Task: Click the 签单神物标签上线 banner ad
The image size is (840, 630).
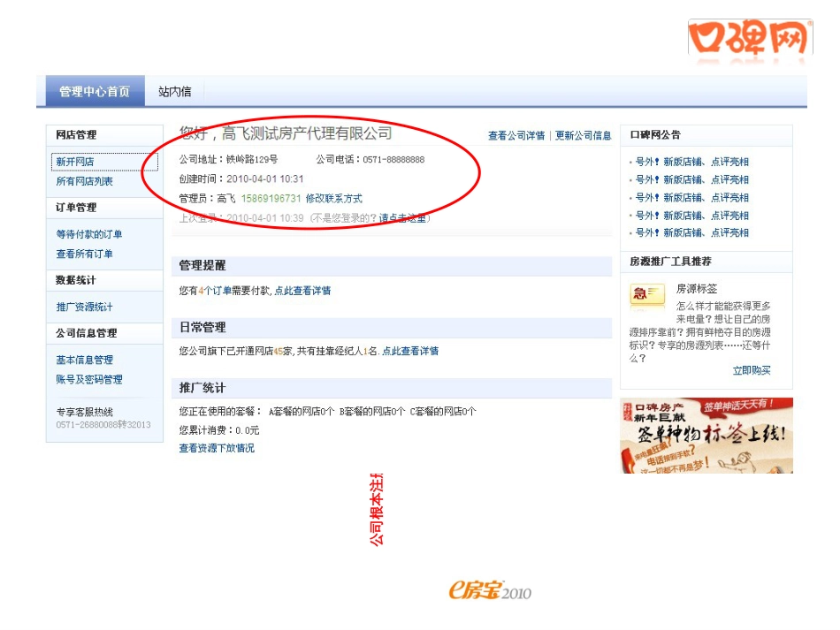Action: (x=706, y=435)
